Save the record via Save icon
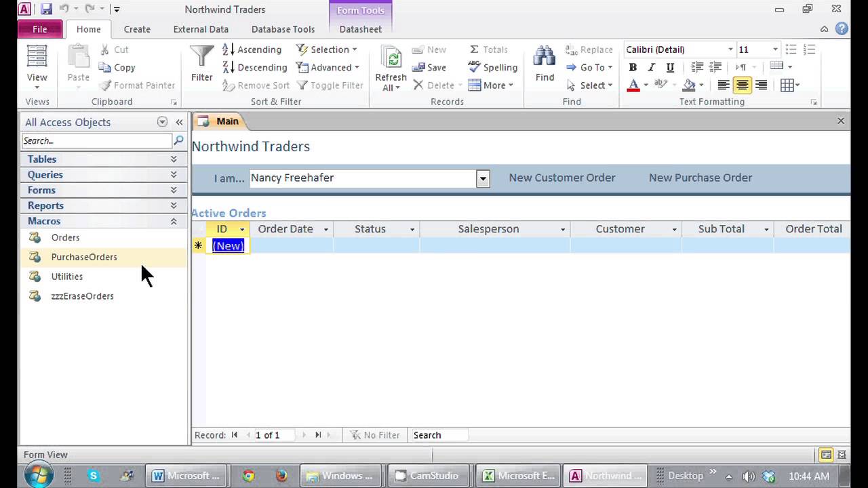The height and width of the screenshot is (488, 868). [429, 67]
